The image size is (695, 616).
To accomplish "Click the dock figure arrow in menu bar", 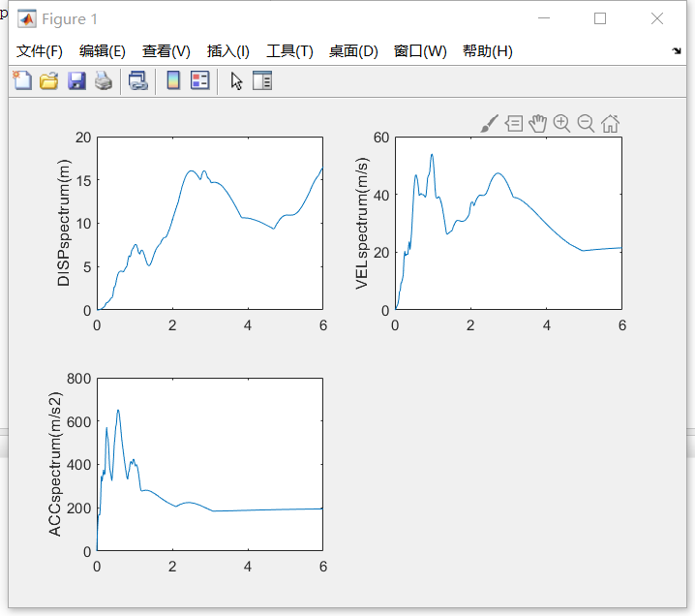I will tap(677, 50).
